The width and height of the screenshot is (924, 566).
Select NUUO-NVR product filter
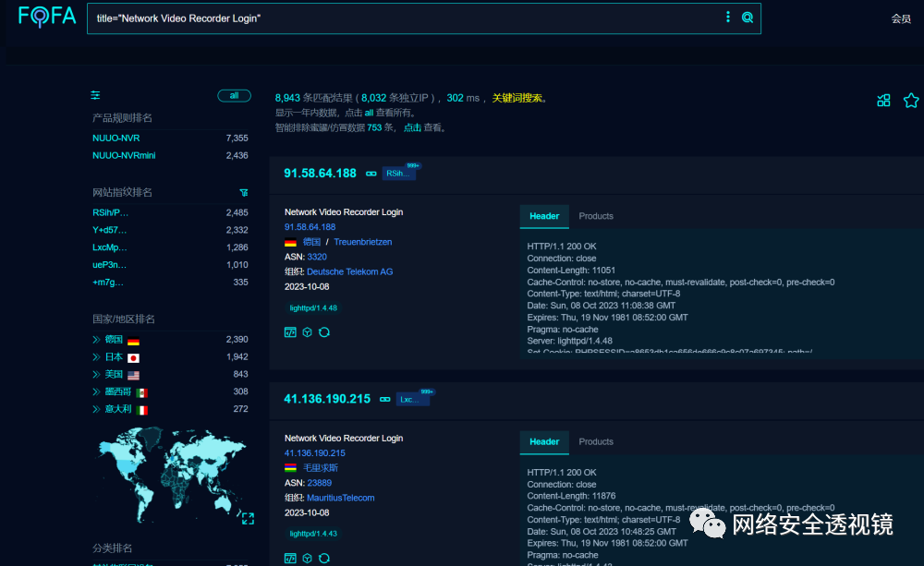(x=116, y=138)
